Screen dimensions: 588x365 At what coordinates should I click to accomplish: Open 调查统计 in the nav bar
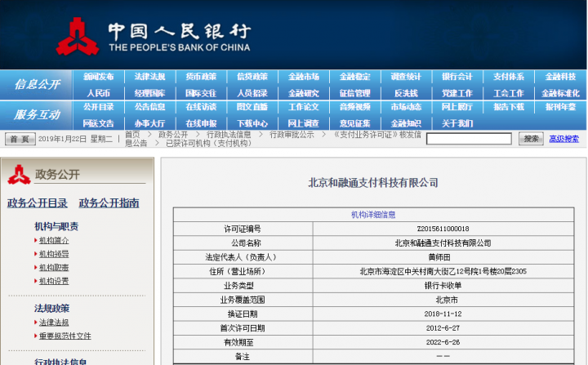coord(406,77)
